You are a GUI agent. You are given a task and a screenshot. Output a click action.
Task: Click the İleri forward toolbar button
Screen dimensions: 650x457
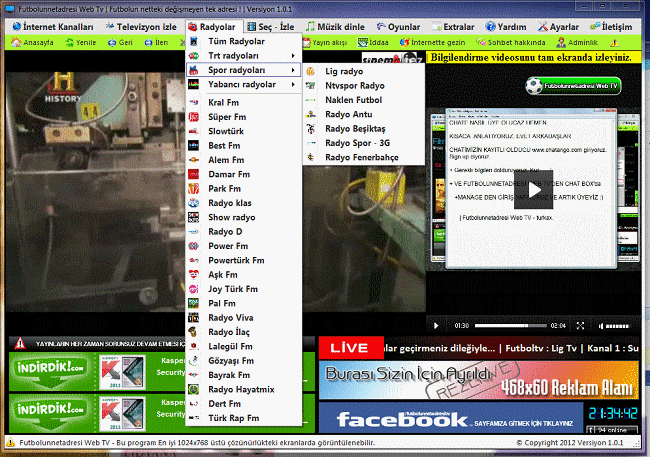(156, 42)
